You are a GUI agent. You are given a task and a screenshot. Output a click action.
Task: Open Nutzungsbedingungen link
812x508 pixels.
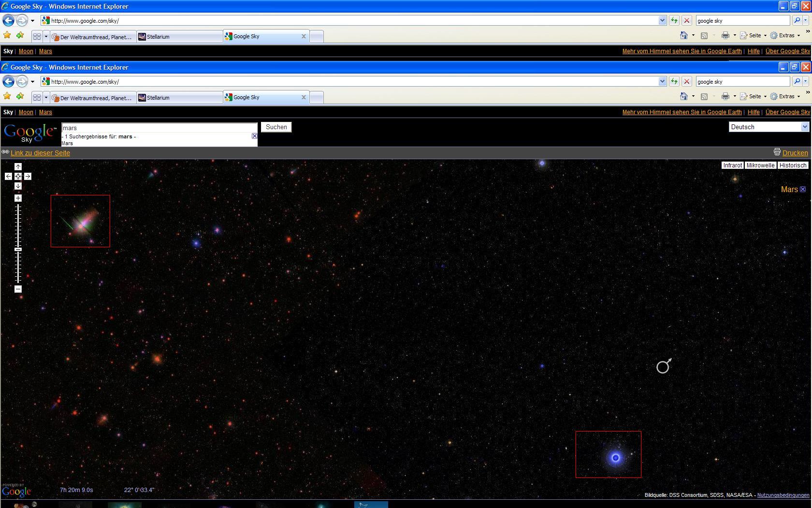click(783, 495)
